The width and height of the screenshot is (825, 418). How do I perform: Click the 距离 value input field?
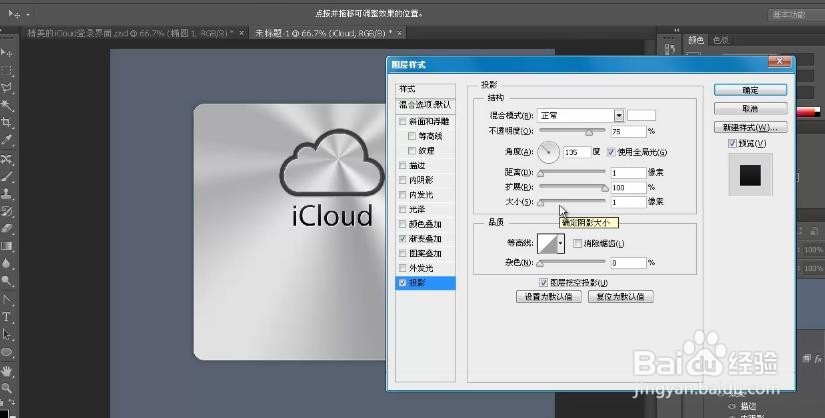point(628,173)
